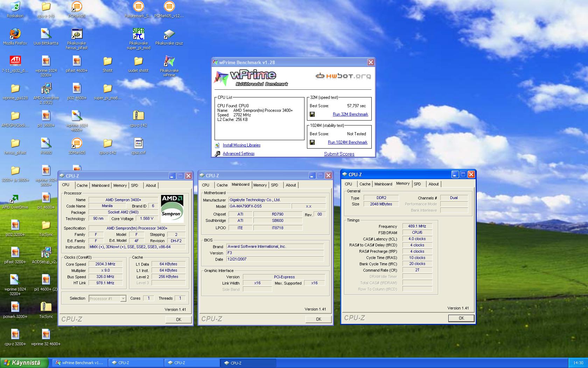Click OK in the CPU-Z CPU window
Viewport: 588px width, 368px height.
[x=178, y=319]
